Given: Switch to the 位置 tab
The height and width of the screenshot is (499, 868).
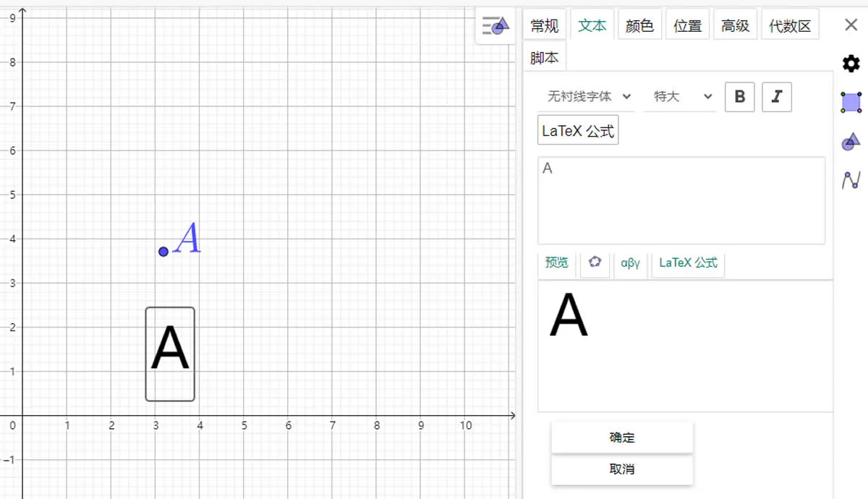Looking at the screenshot, I should point(687,26).
